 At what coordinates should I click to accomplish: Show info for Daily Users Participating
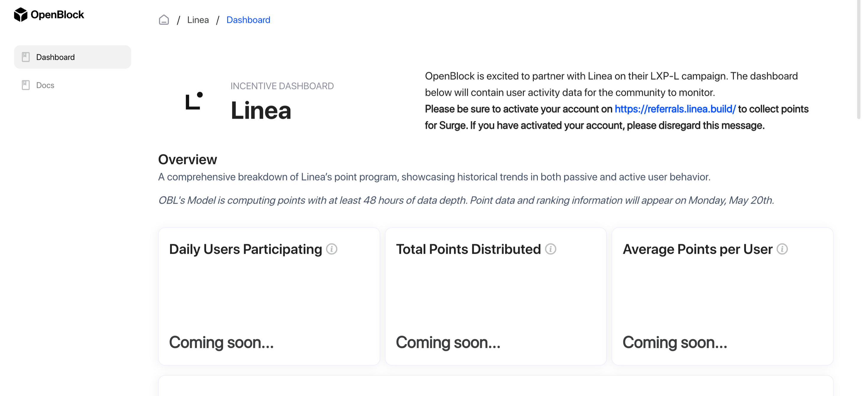(332, 249)
